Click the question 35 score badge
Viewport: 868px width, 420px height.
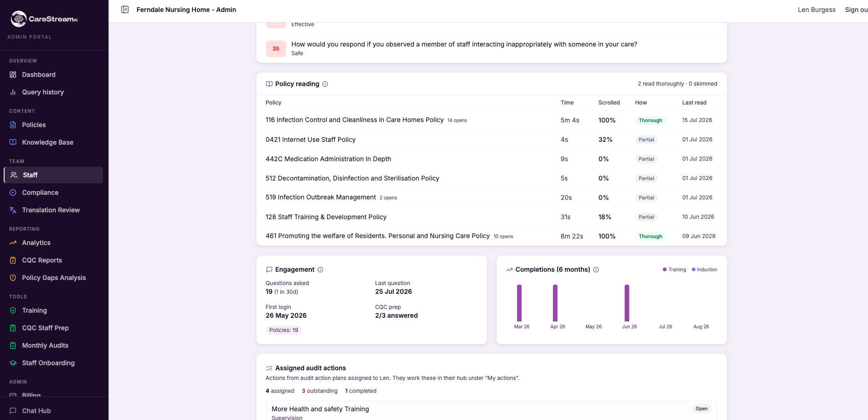click(276, 49)
